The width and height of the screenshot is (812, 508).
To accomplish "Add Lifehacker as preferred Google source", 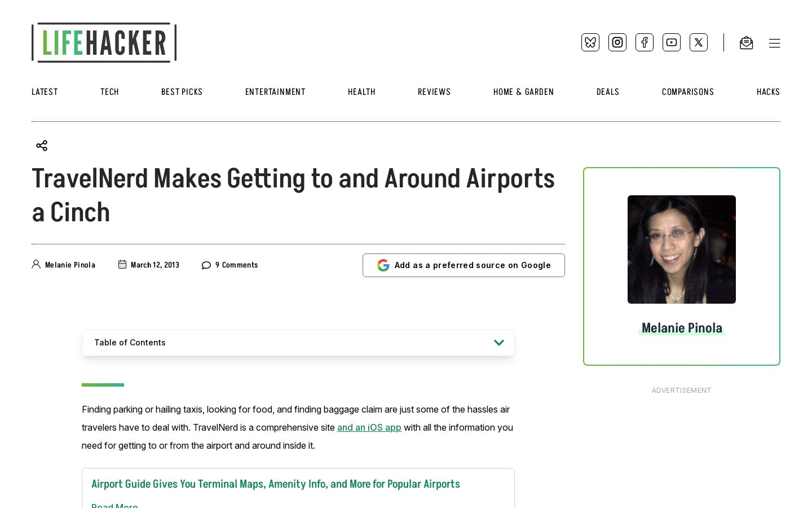I will pyautogui.click(x=464, y=265).
